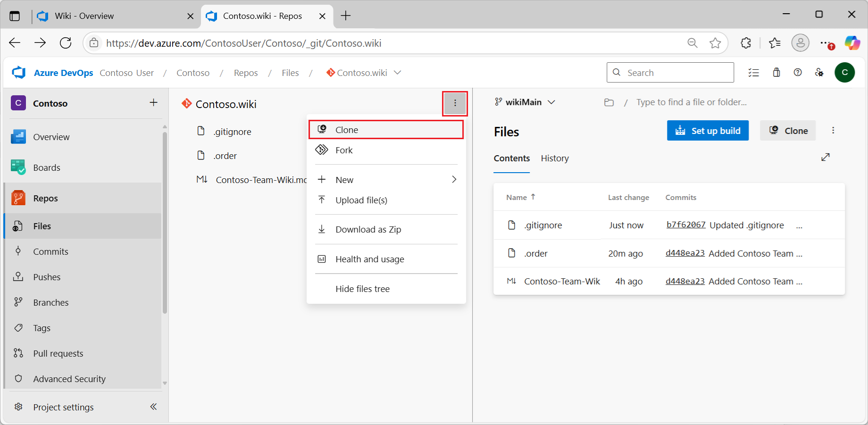Expand the Files panel to fullscreen
The image size is (868, 425).
[x=825, y=157]
